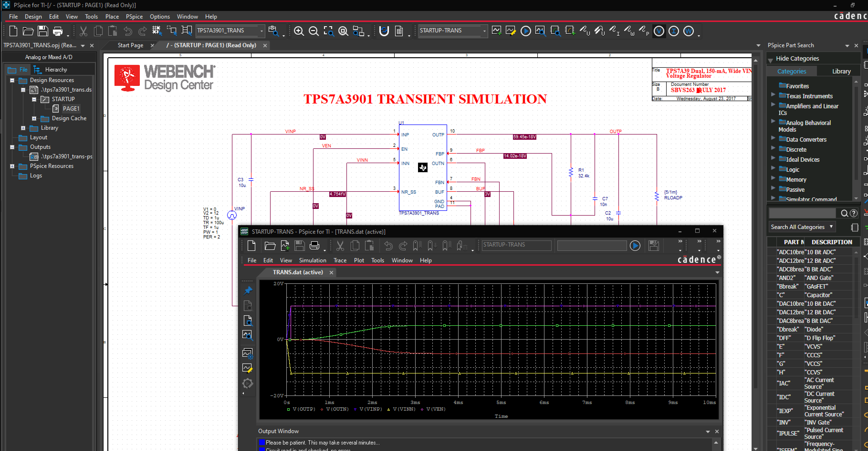Click the New Simulation Profile icon
The image size is (868, 451).
click(496, 31)
